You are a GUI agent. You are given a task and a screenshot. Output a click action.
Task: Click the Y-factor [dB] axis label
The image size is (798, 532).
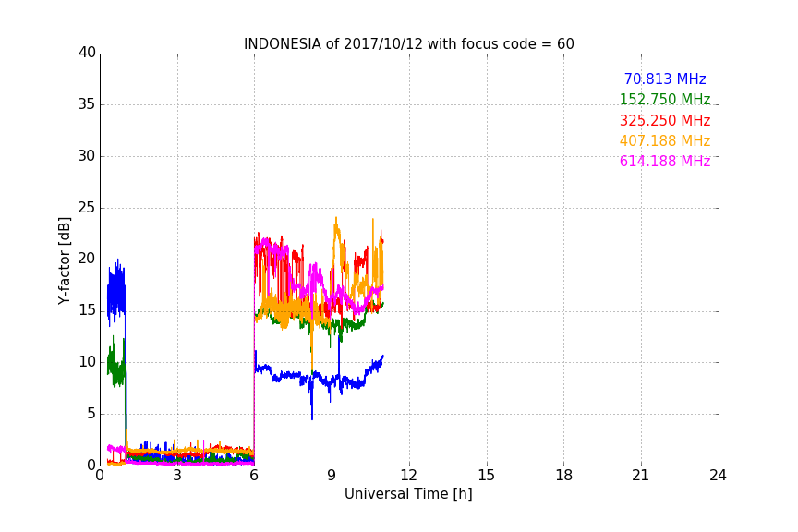pyautogui.click(x=64, y=260)
